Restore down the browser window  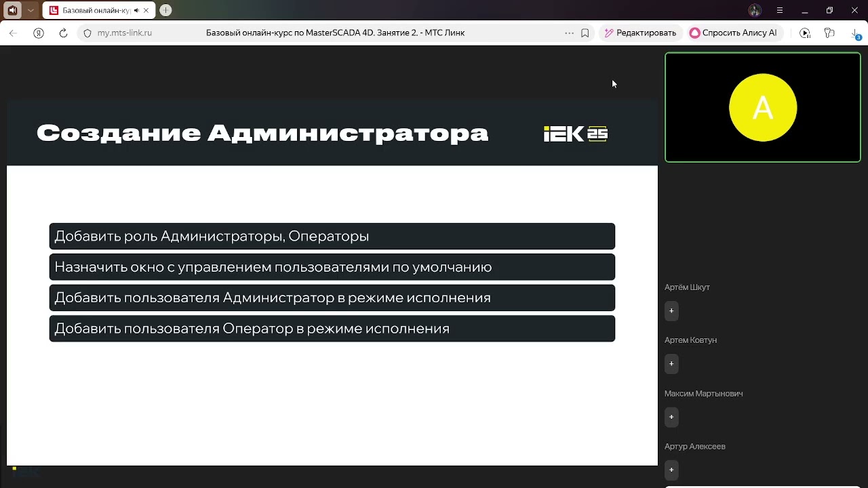pyautogui.click(x=829, y=10)
